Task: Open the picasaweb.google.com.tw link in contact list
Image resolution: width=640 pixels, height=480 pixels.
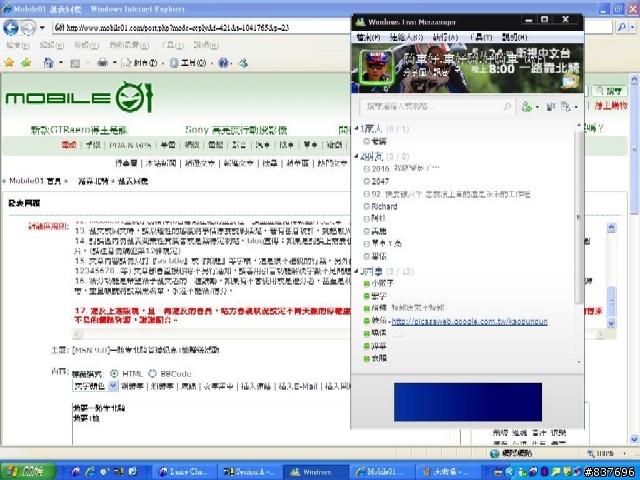Action: pos(469,321)
